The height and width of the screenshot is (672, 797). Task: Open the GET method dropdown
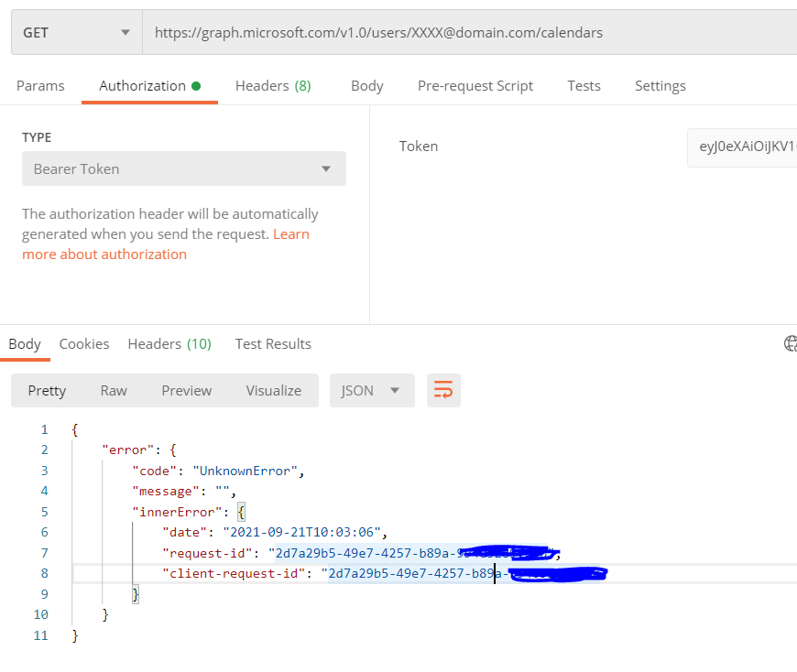pyautogui.click(x=124, y=31)
